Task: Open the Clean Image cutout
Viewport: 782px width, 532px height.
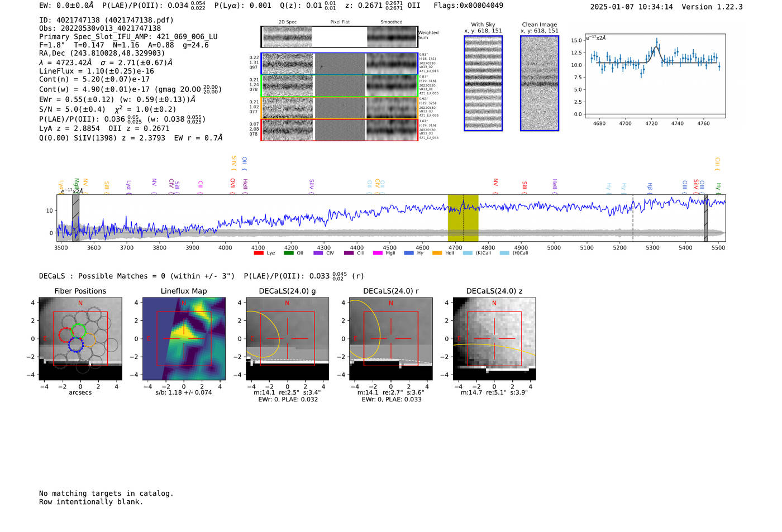Action: point(540,83)
